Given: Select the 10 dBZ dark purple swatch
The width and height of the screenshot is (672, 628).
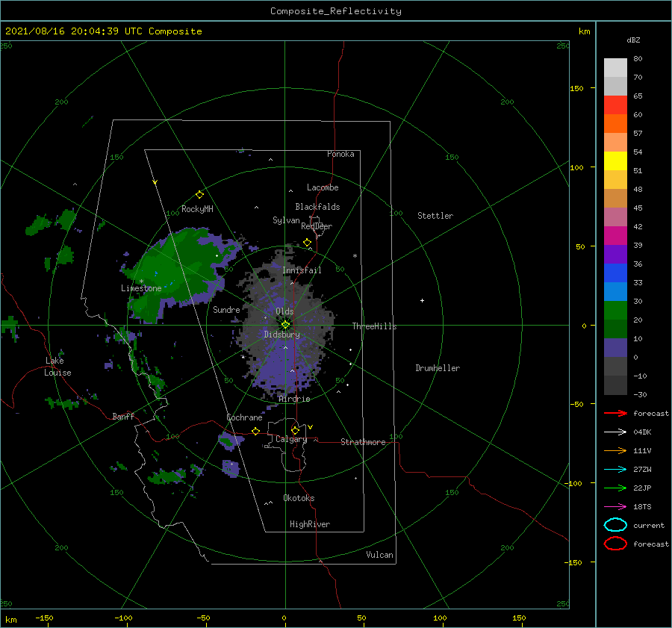Looking at the screenshot, I should (615, 347).
